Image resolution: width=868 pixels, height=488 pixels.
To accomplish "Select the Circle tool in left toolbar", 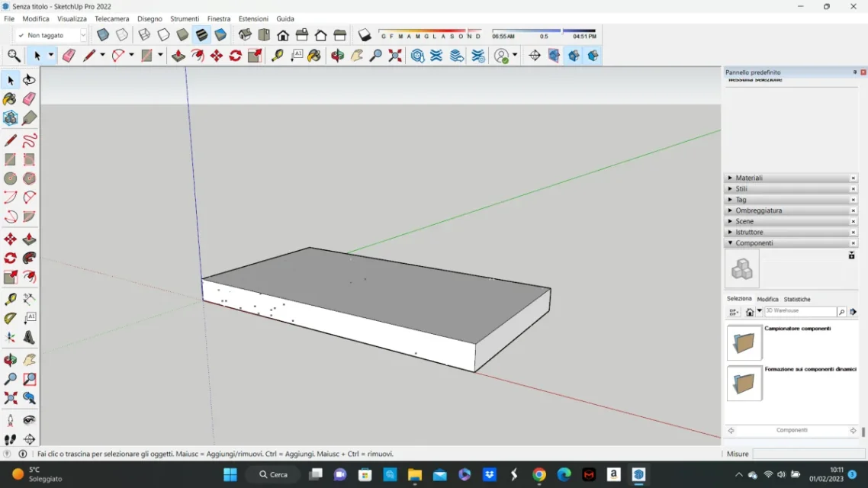I will point(10,178).
